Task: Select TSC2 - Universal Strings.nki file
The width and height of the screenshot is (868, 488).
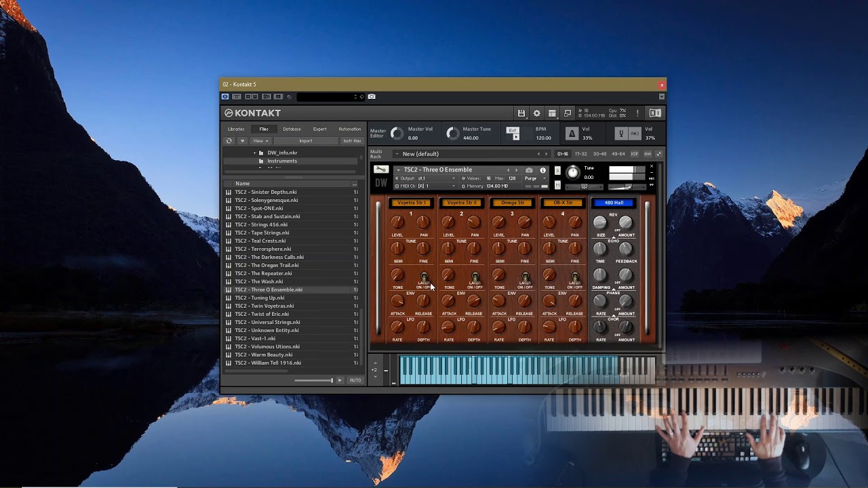Action: [292, 322]
